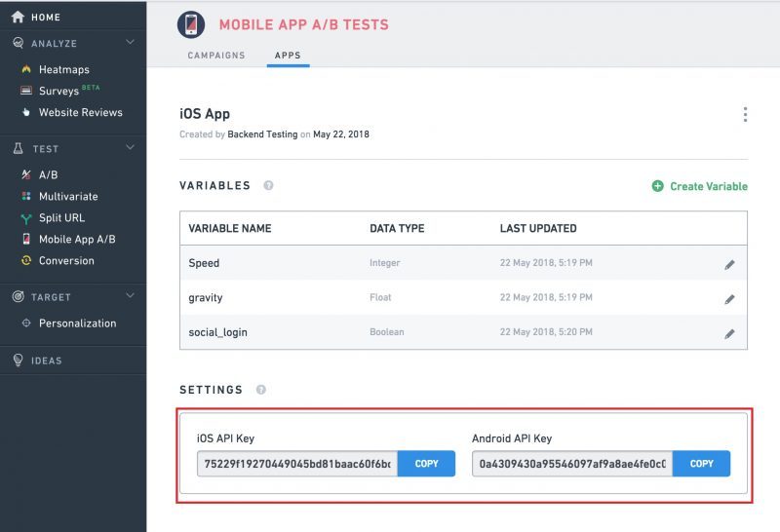Click the iOS API Key field
Screen dimensions: 780x532
click(x=297, y=464)
